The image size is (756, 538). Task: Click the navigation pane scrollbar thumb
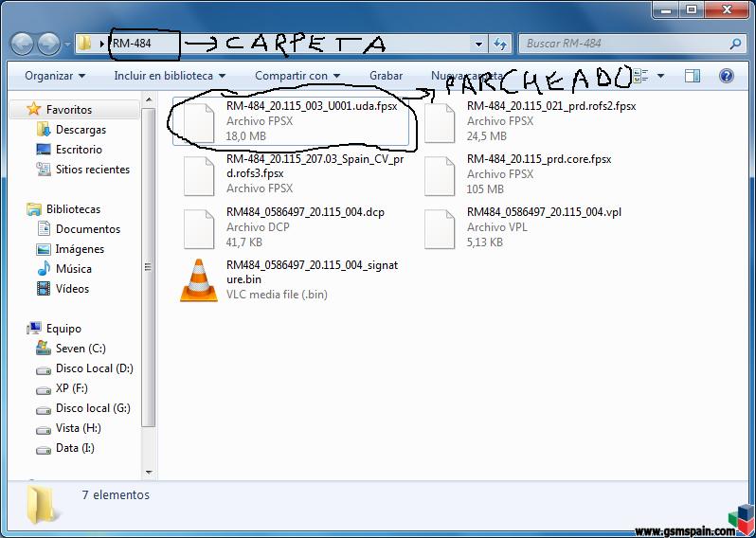(149, 267)
